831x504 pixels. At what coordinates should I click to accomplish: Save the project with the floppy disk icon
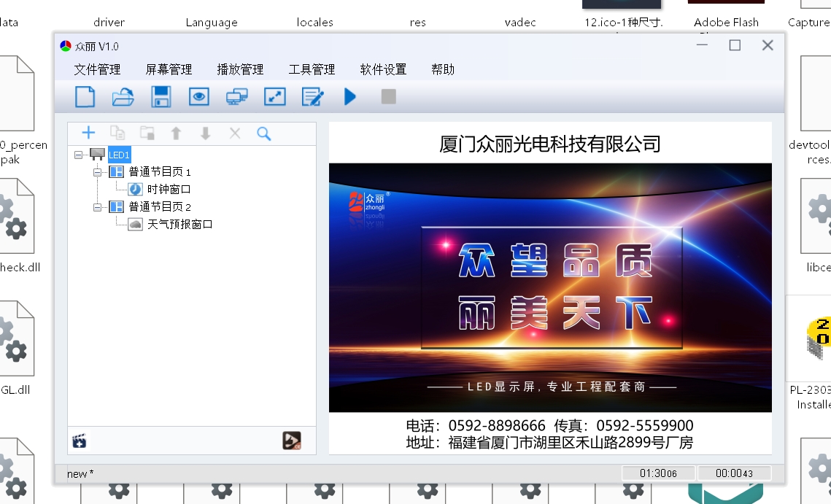pos(161,97)
